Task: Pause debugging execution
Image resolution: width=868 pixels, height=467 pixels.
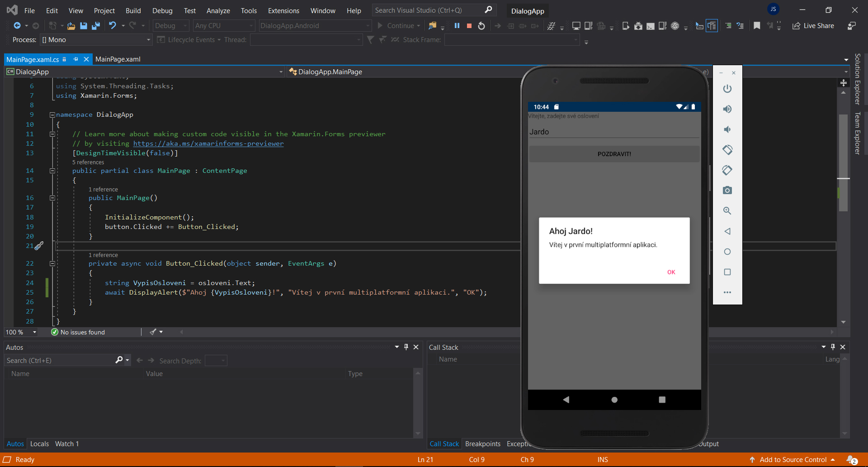Action: click(457, 26)
